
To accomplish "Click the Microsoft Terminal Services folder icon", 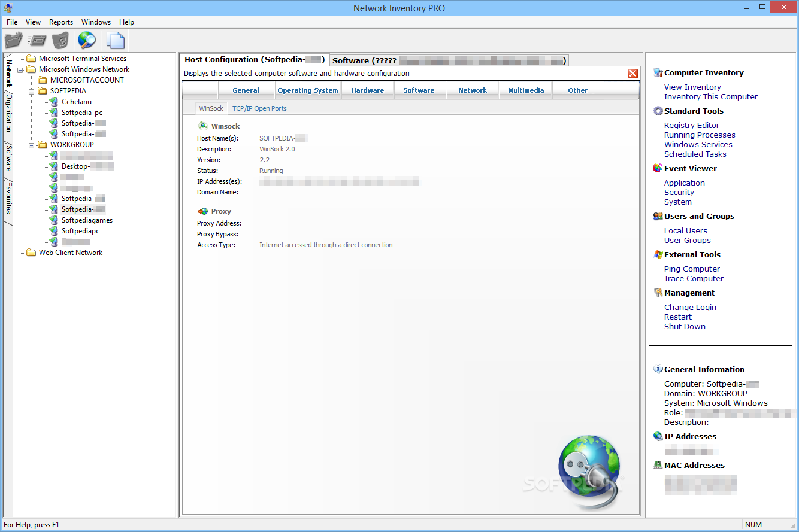I will (x=31, y=59).
